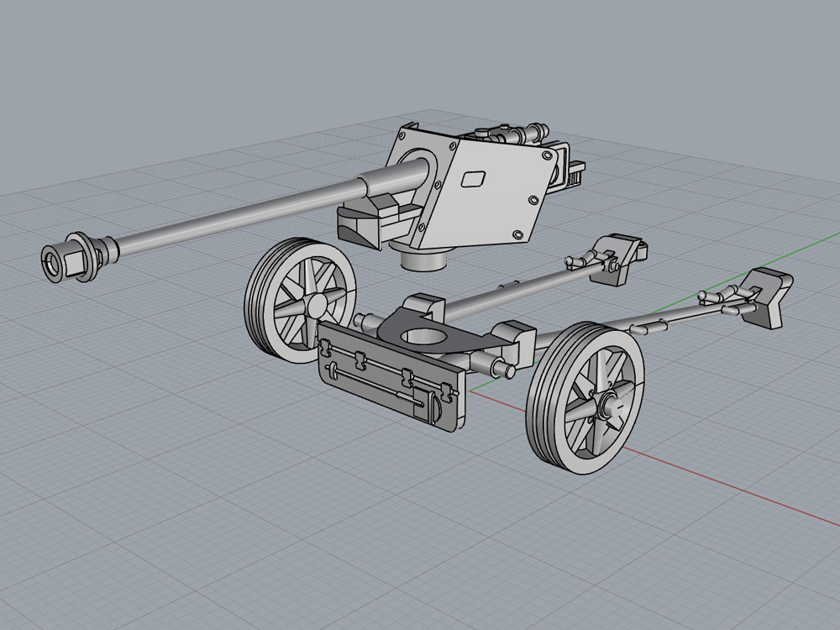Select the wheel behind the carriage
Image resolution: width=840 pixels, height=630 pixels.
(300, 300)
